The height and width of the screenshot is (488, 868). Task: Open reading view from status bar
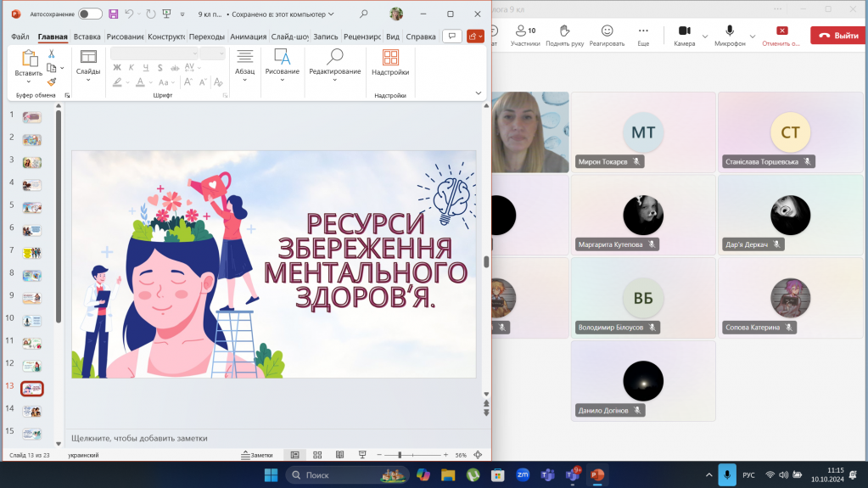tap(339, 455)
